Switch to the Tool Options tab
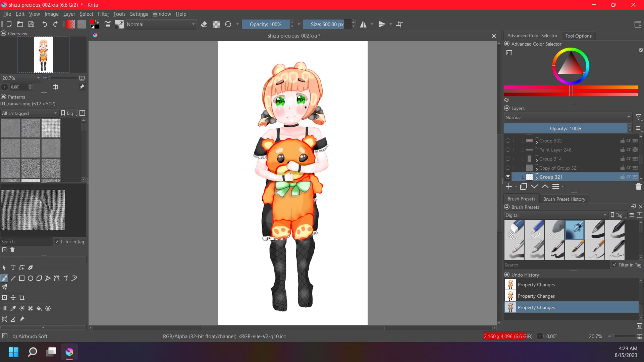Viewport: 644px width, 362px height. pyautogui.click(x=578, y=36)
